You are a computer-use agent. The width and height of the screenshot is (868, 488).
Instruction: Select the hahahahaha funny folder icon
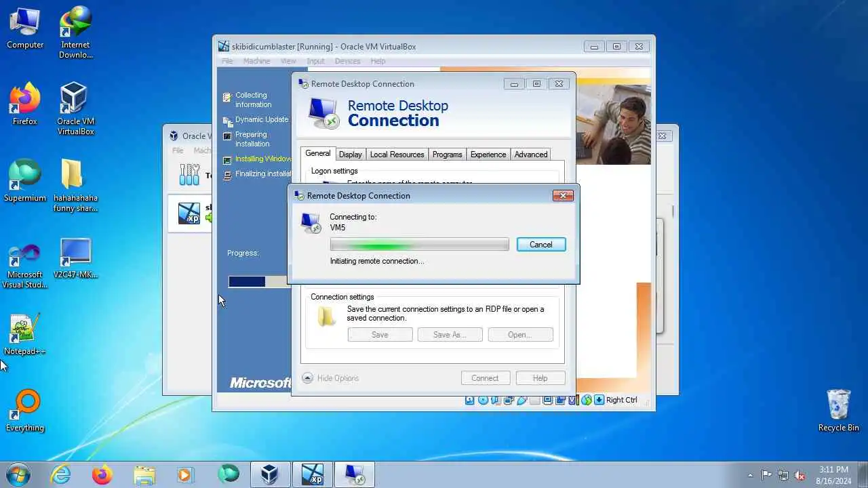click(x=75, y=186)
